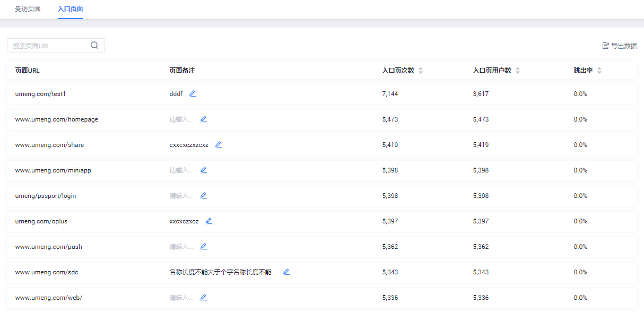Click the 5,397 entry count for oplus
644x312 pixels.
pos(390,221)
